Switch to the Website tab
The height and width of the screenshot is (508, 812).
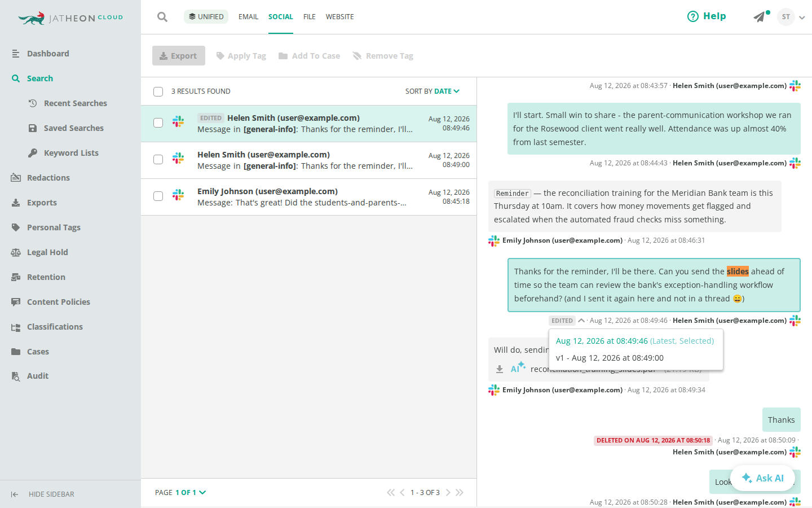click(x=340, y=17)
